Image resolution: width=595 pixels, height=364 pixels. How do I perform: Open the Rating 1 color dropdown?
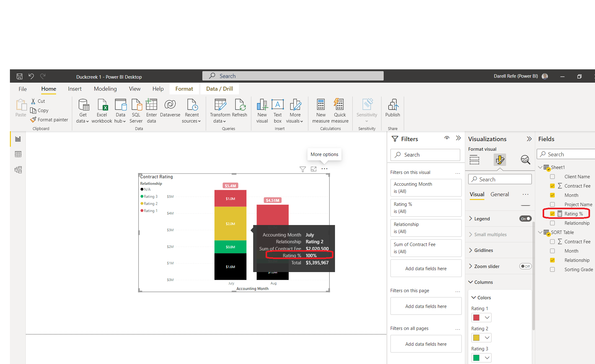click(x=487, y=318)
